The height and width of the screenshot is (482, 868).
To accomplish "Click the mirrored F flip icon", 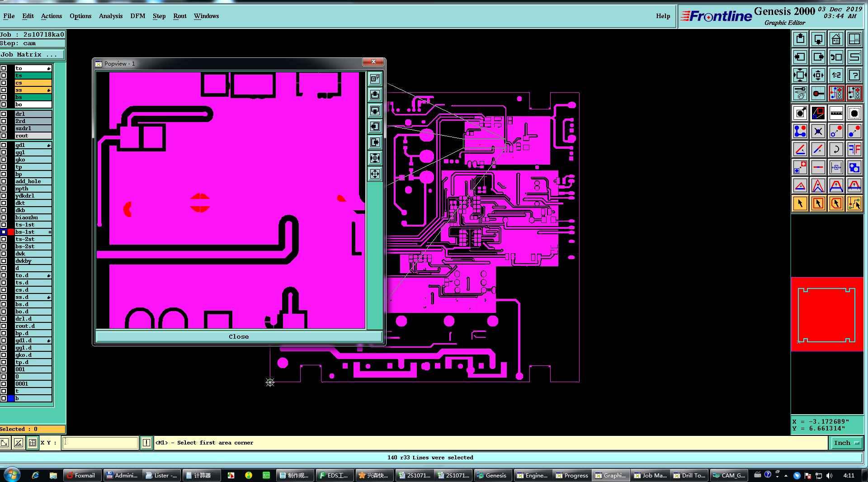I will [854, 149].
